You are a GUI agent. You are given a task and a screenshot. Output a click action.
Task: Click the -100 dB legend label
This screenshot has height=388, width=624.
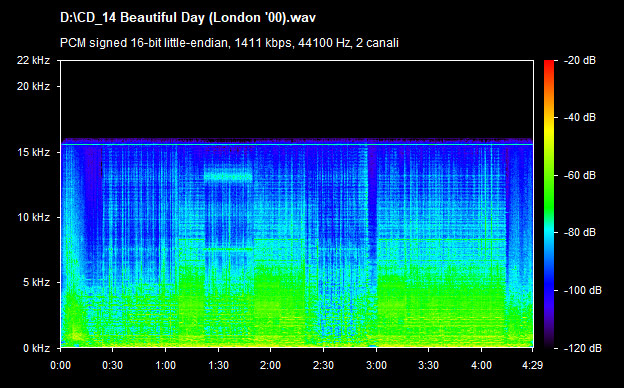(x=583, y=291)
